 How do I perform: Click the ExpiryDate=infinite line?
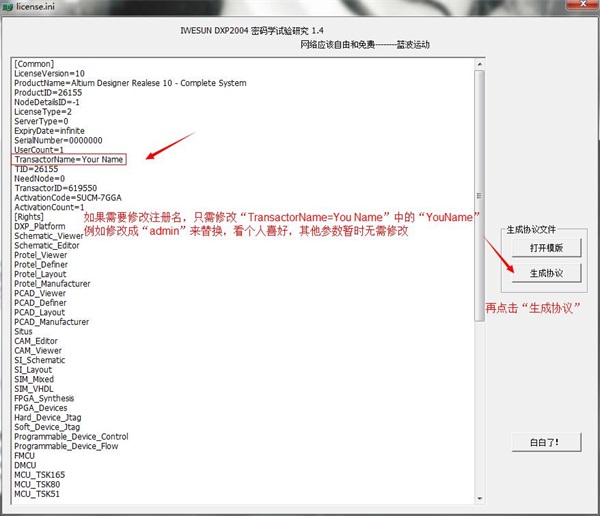pos(49,131)
